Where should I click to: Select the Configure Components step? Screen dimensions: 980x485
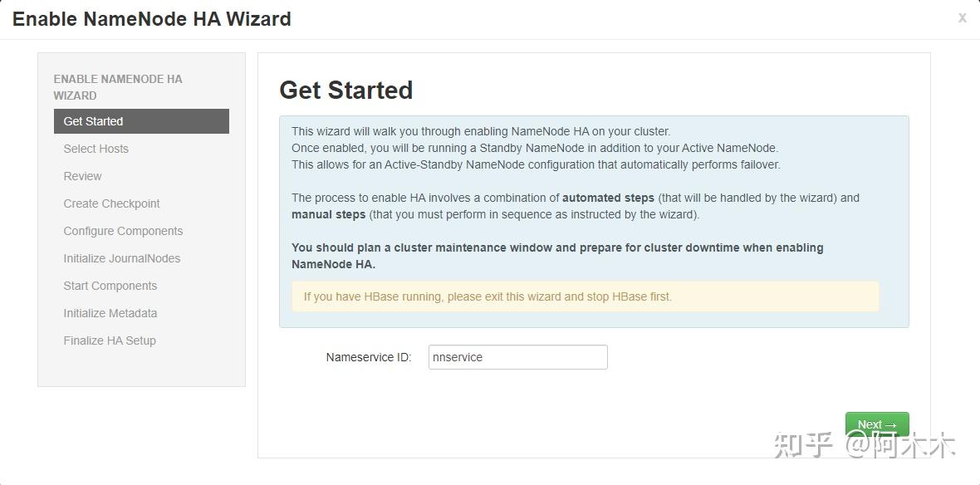(x=123, y=231)
